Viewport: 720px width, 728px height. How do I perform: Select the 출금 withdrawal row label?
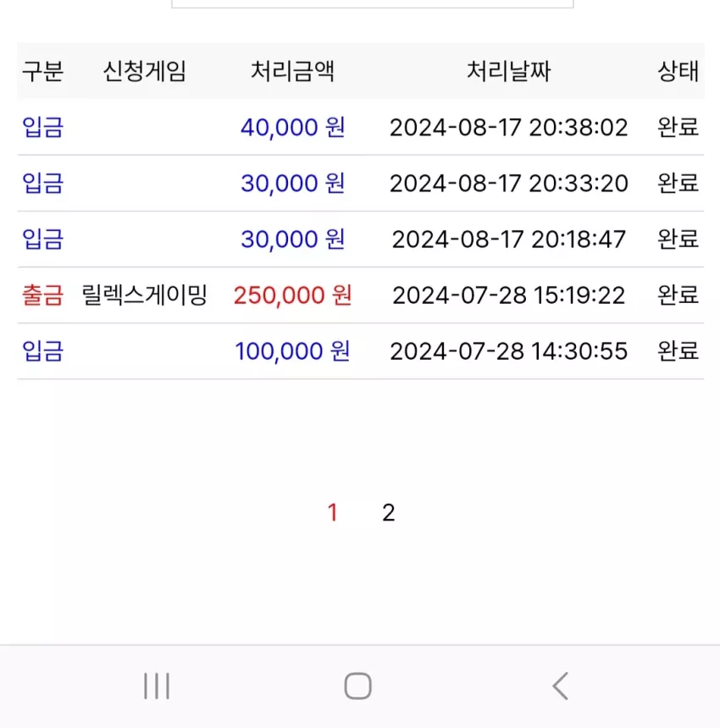pos(42,295)
